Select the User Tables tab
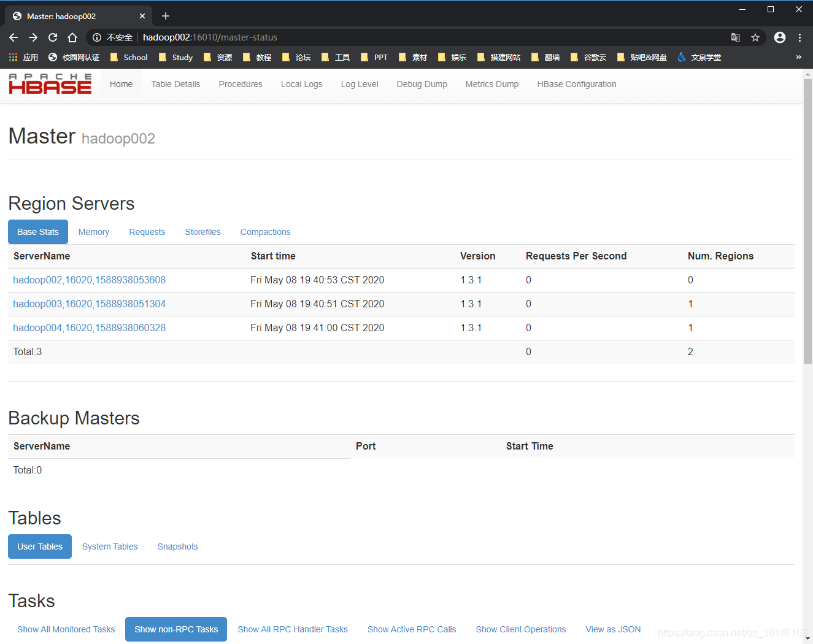Screen dimensions: 813x644 click(x=40, y=546)
